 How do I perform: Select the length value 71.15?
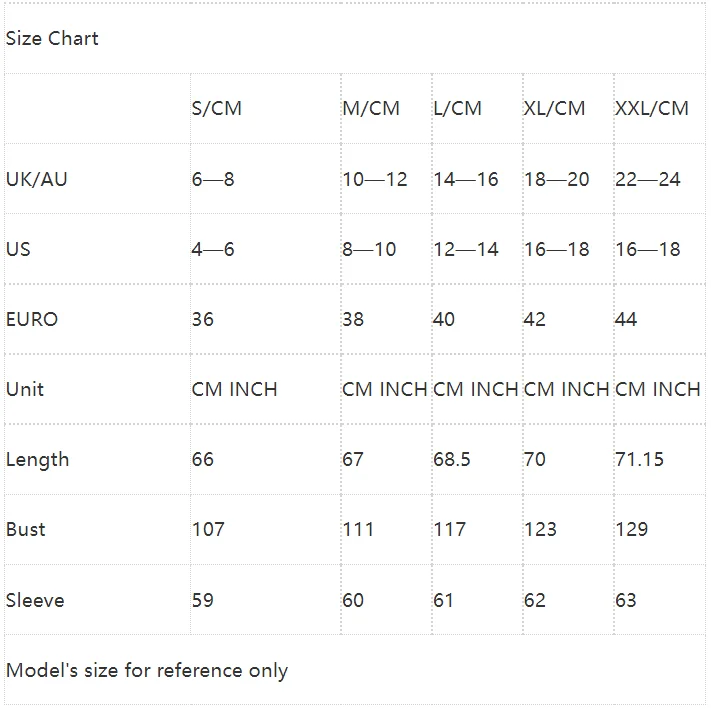(639, 459)
